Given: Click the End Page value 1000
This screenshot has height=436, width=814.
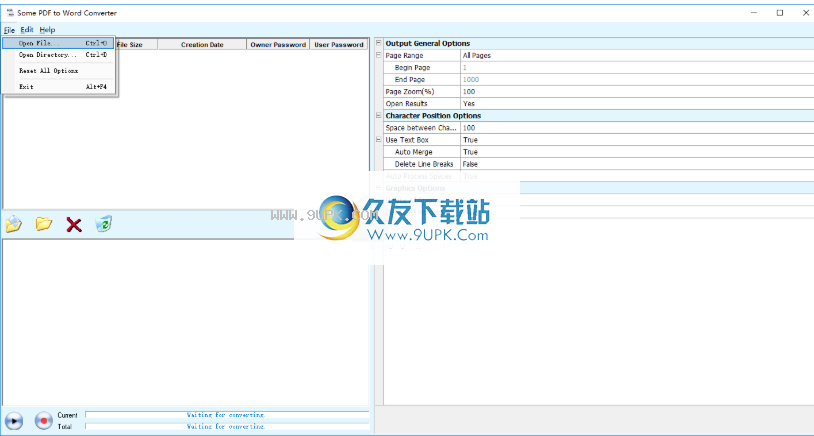Looking at the screenshot, I should 637,79.
